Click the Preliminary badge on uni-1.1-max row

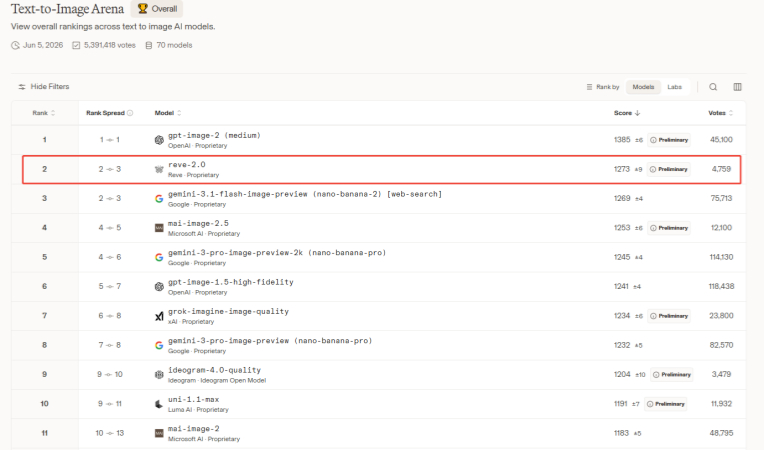click(x=666, y=404)
